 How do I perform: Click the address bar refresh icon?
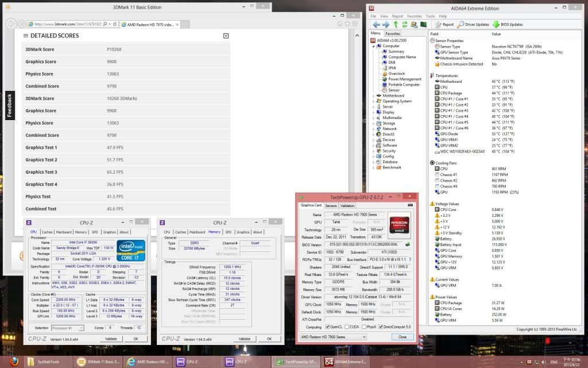pyautogui.click(x=115, y=24)
